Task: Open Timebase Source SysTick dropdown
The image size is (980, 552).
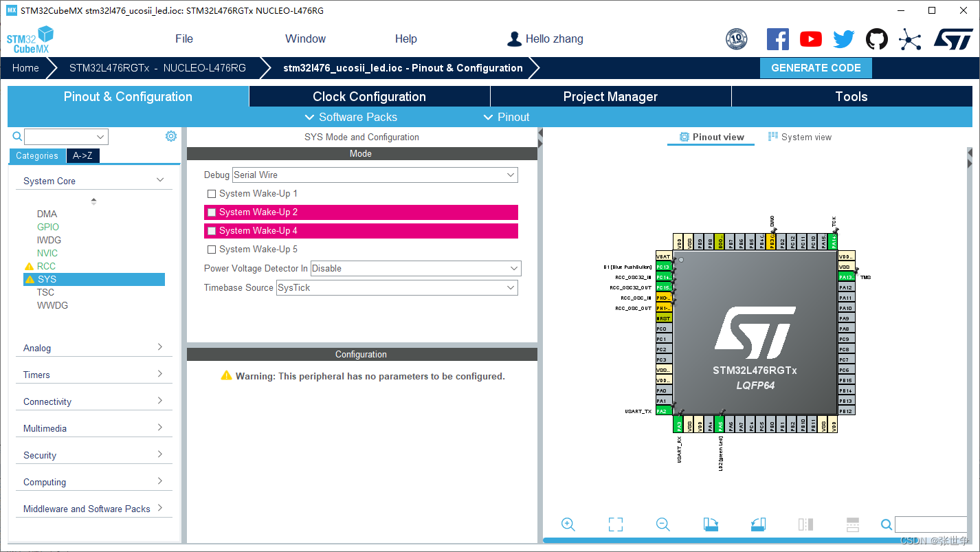Action: [397, 288]
